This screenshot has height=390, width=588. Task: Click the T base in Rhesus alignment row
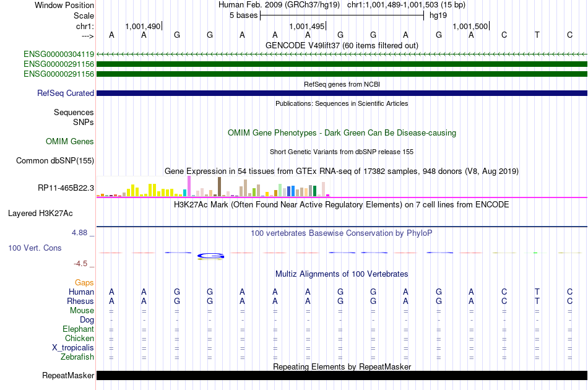pyautogui.click(x=537, y=301)
